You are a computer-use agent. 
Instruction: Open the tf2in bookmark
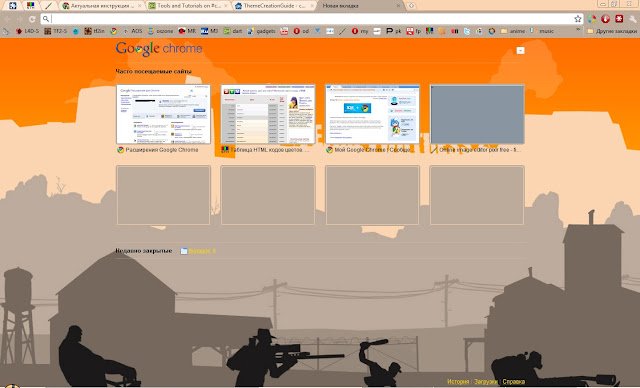[x=94, y=31]
